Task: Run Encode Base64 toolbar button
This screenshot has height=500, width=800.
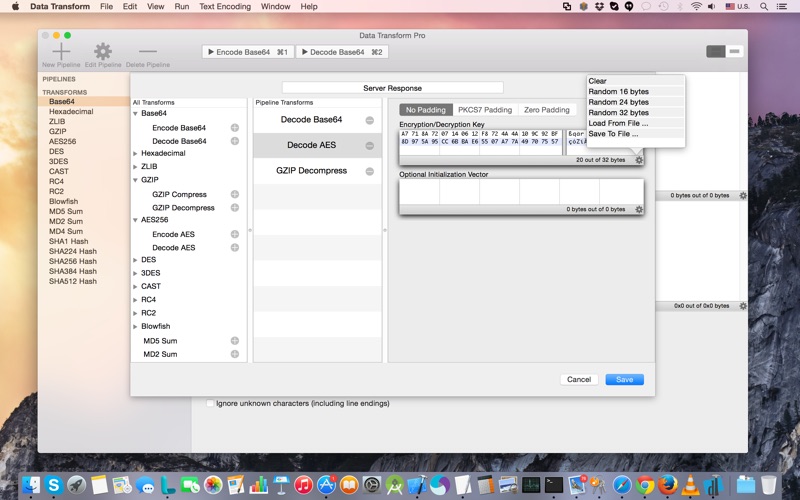Action: coord(248,52)
